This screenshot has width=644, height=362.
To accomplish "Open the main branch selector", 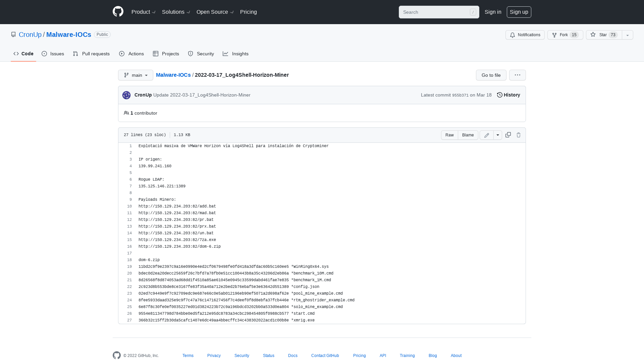I will [x=136, y=75].
